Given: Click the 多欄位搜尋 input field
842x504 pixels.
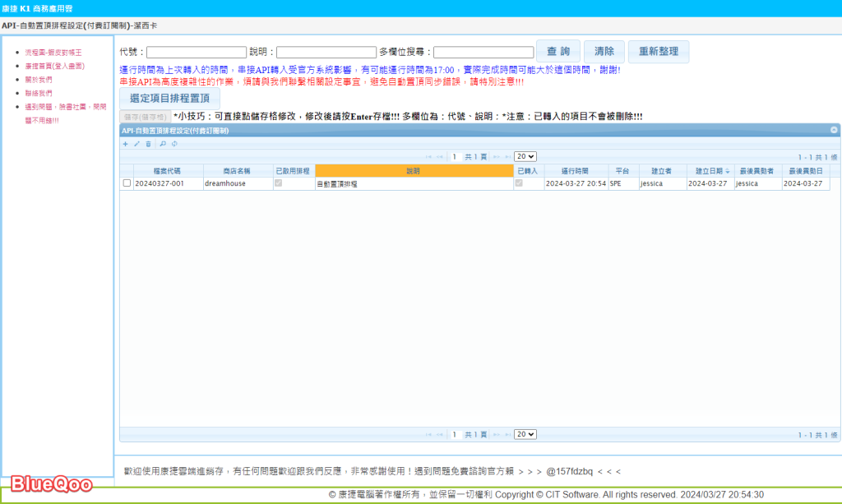Looking at the screenshot, I should point(483,53).
